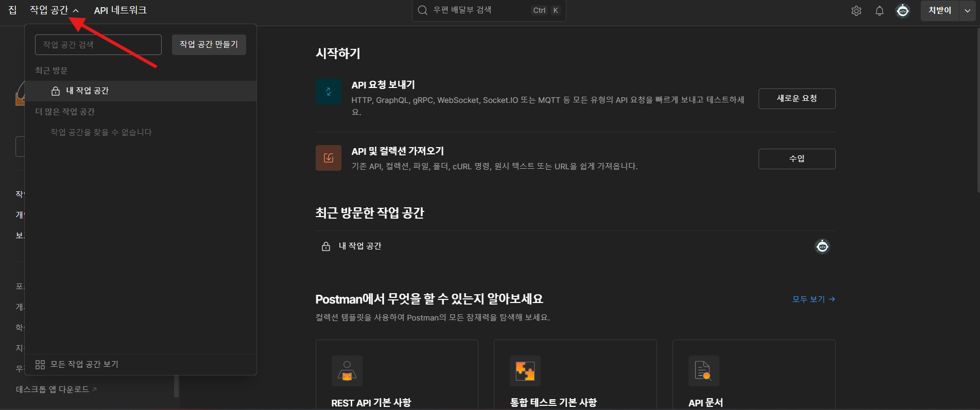This screenshot has height=410, width=980.
Task: Open 내 작업 공간 in recently visited workspaces
Action: (575, 246)
